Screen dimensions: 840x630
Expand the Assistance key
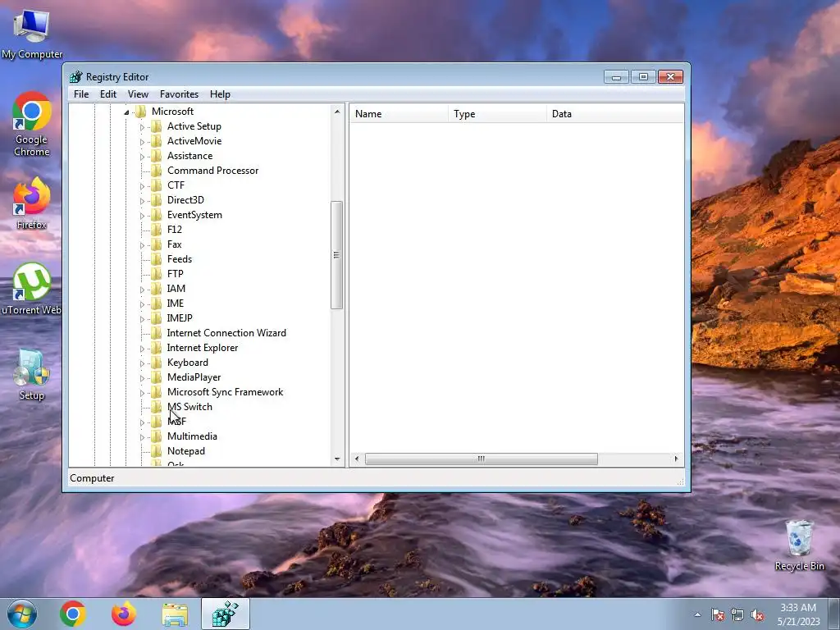(142, 157)
